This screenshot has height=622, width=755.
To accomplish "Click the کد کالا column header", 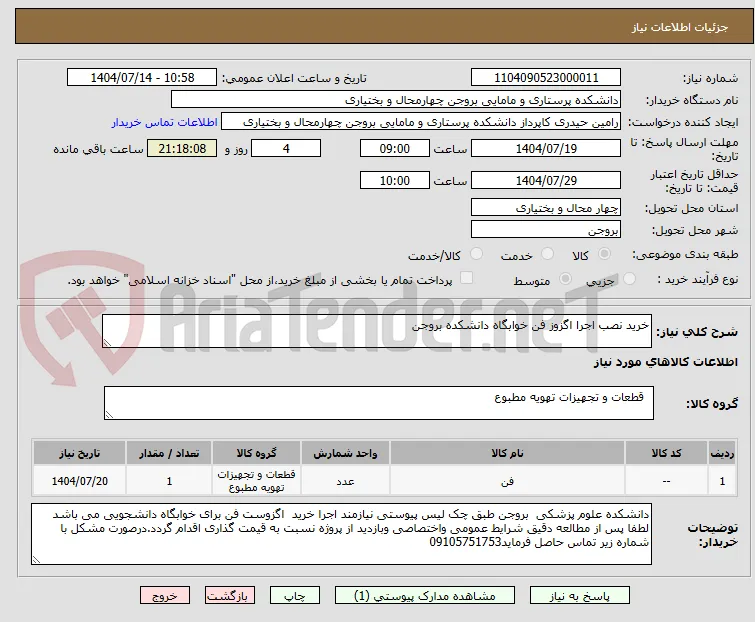I will point(666,453).
